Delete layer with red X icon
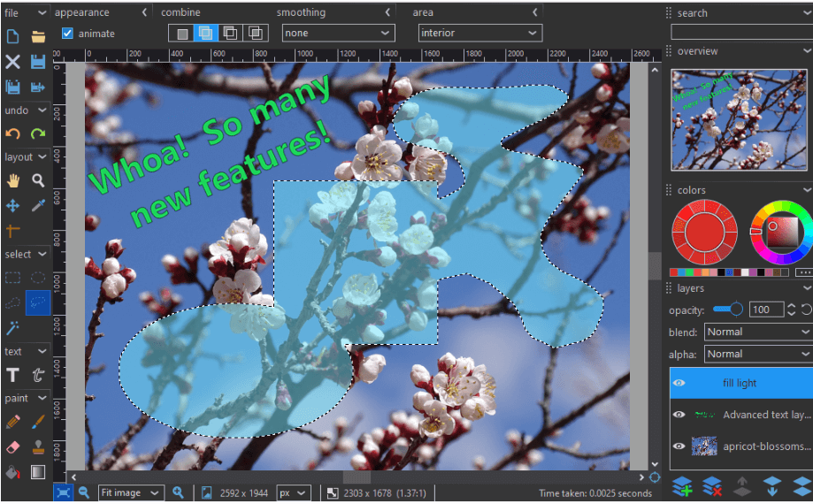Screen dimensions: 813x504 pyautogui.click(x=712, y=486)
